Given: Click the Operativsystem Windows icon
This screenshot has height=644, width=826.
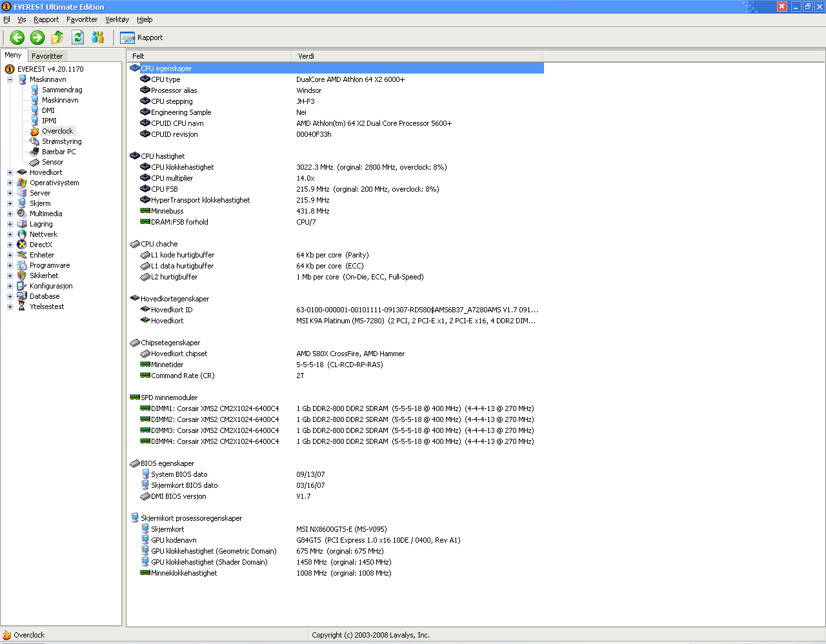Looking at the screenshot, I should click(x=22, y=183).
